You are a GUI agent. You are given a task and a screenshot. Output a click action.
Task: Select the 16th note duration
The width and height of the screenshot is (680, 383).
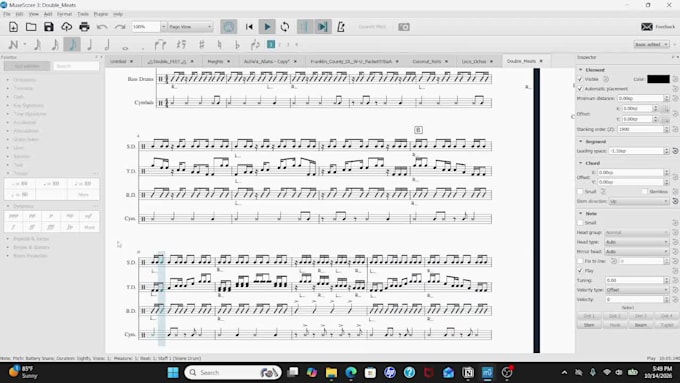click(55, 44)
